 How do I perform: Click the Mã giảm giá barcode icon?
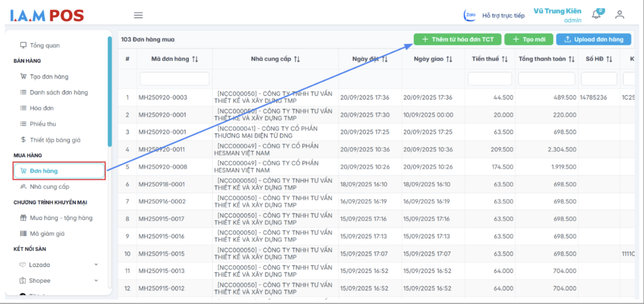23,234
